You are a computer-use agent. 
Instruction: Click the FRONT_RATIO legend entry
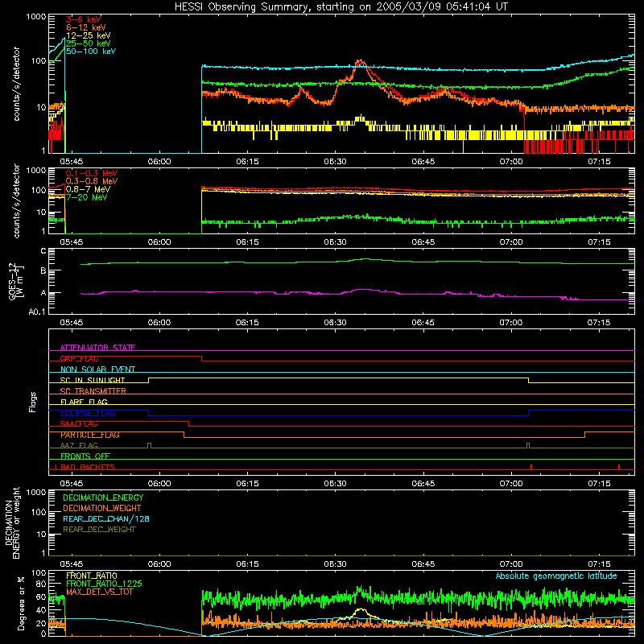[x=92, y=576]
